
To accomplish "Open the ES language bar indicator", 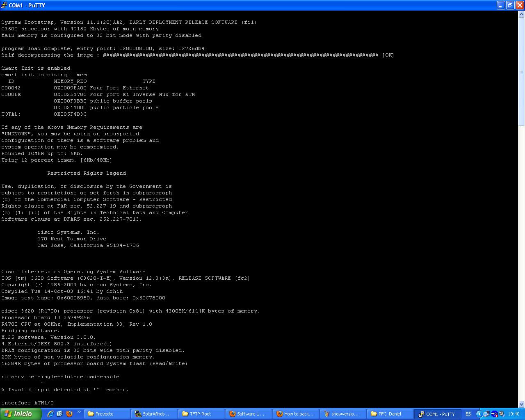I will click(468, 414).
